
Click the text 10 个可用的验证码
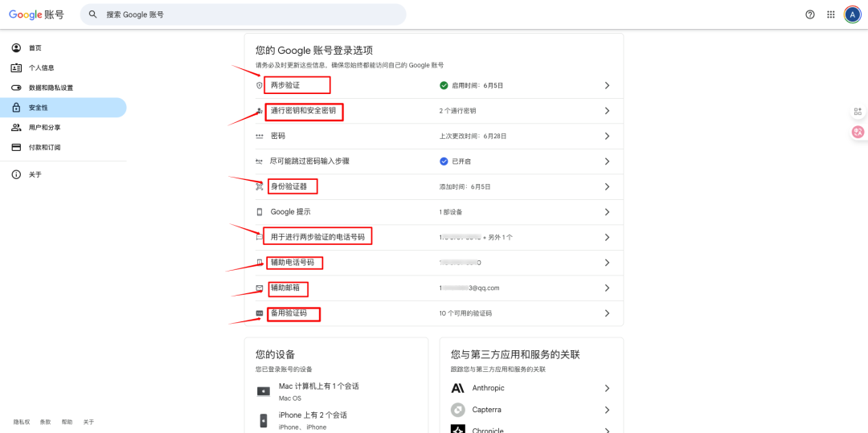(x=465, y=313)
